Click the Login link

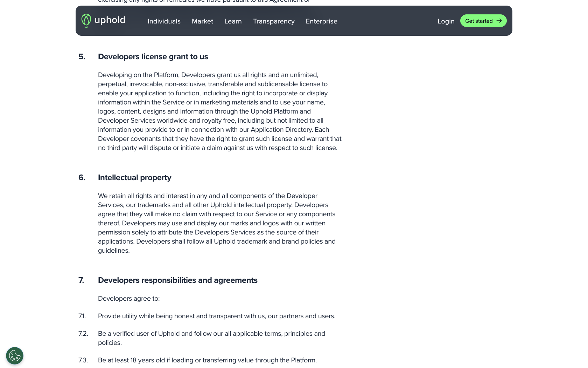[x=446, y=21]
